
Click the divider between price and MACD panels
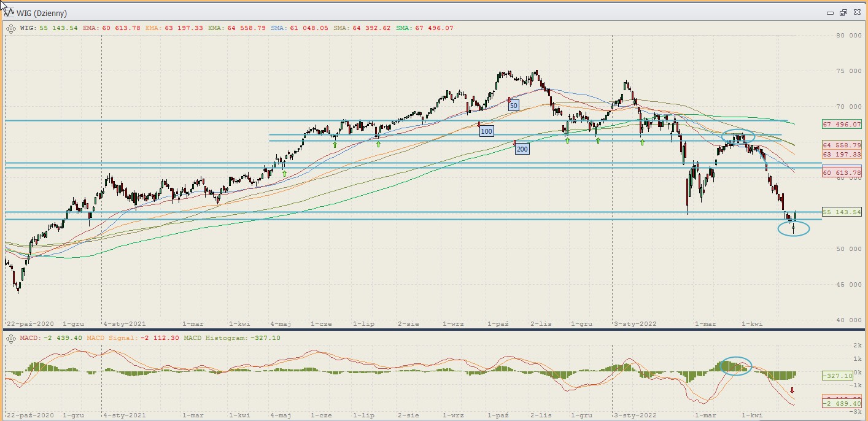pyautogui.click(x=430, y=330)
